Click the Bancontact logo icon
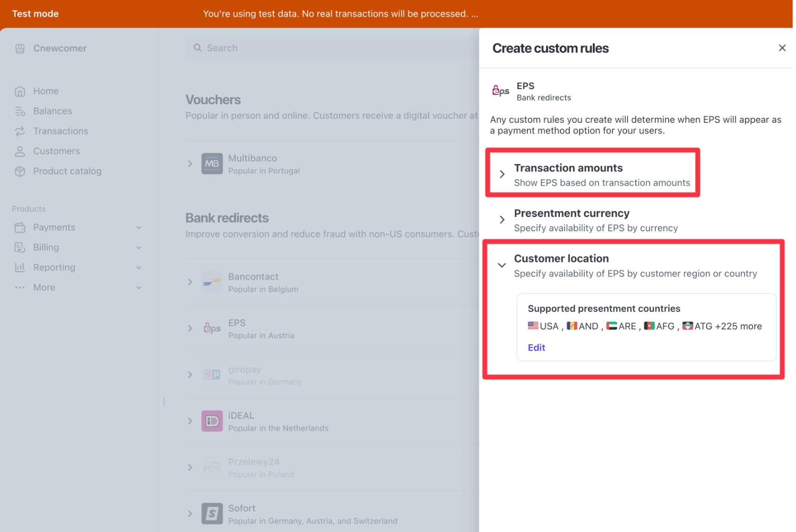 pos(212,282)
